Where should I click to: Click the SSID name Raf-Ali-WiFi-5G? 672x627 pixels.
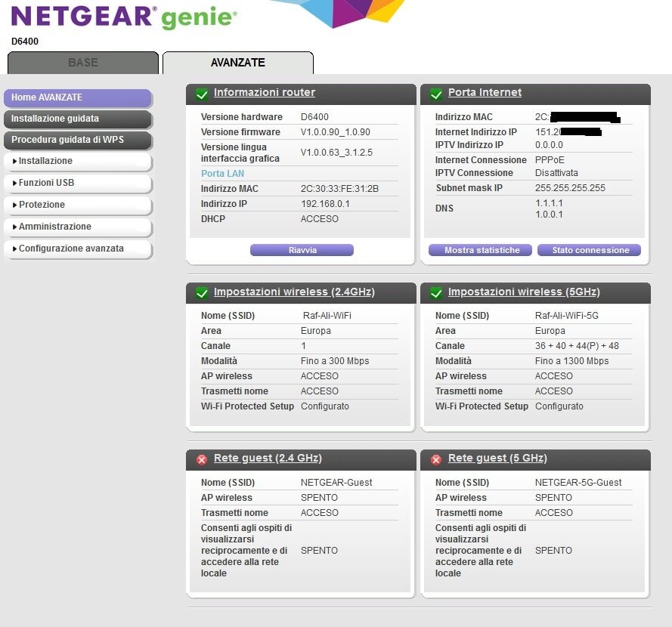coord(567,316)
